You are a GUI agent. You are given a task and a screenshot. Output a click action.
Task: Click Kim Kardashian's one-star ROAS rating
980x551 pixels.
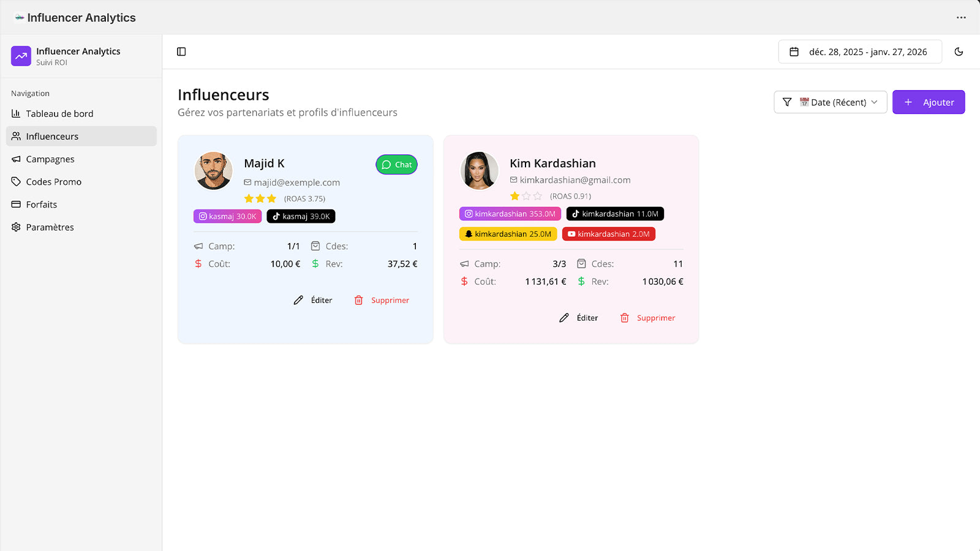point(514,196)
